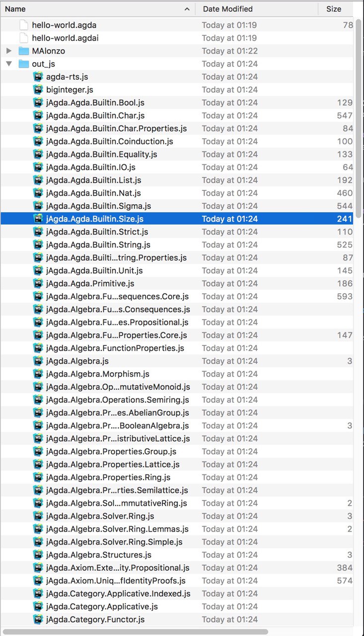Click the jAgda.Agda.Builtin.Bool.js icon
Screen dimensions: 364x636
38,102
